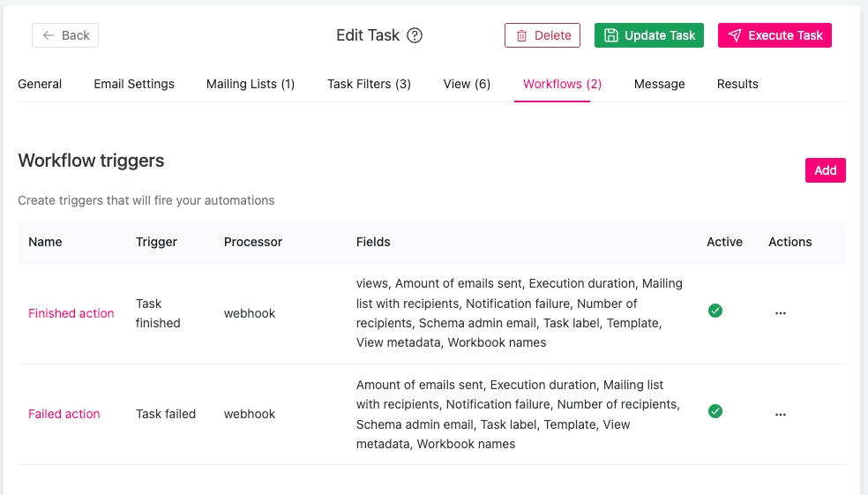Select the Mailing Lists (1) tab

click(251, 84)
